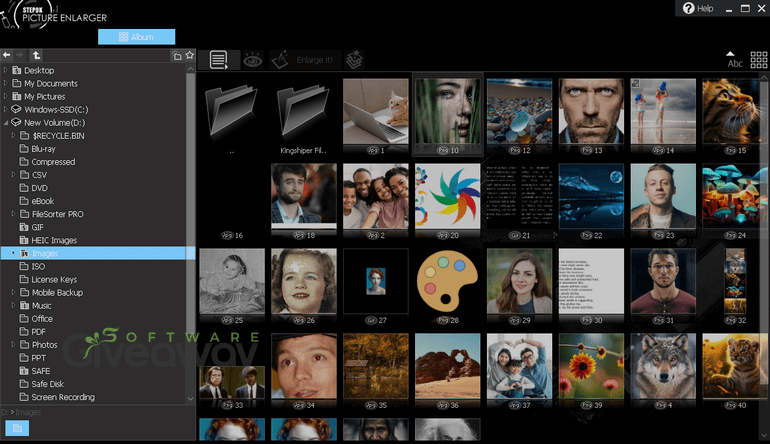Expand the Mobile Backup folder
The width and height of the screenshot is (770, 444).
tap(13, 292)
